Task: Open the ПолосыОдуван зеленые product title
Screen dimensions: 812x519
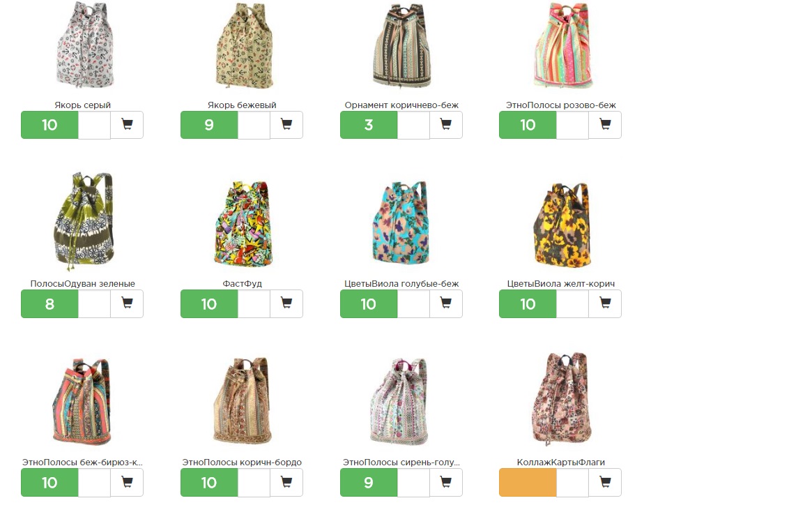Action: (82, 284)
